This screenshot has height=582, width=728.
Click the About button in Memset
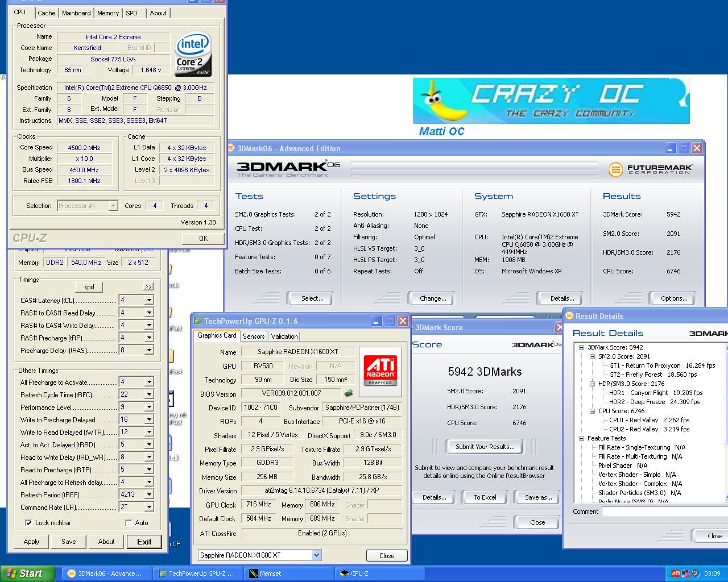106,542
